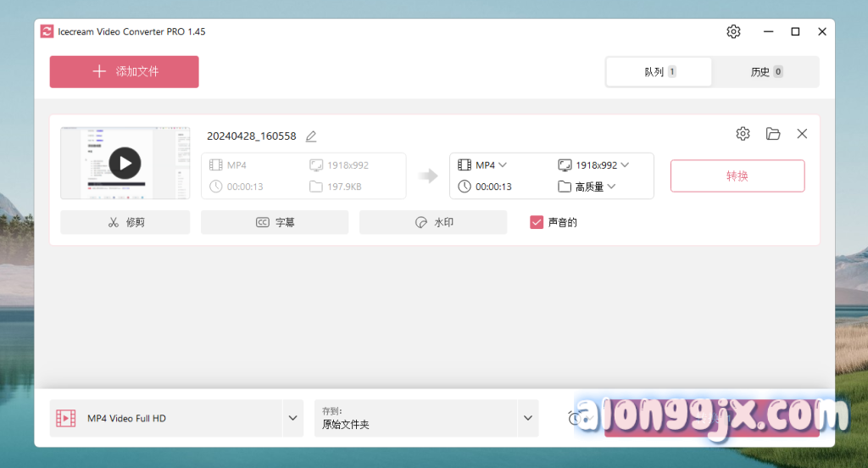
Task: Open the CC Subtitles button
Action: pos(274,222)
